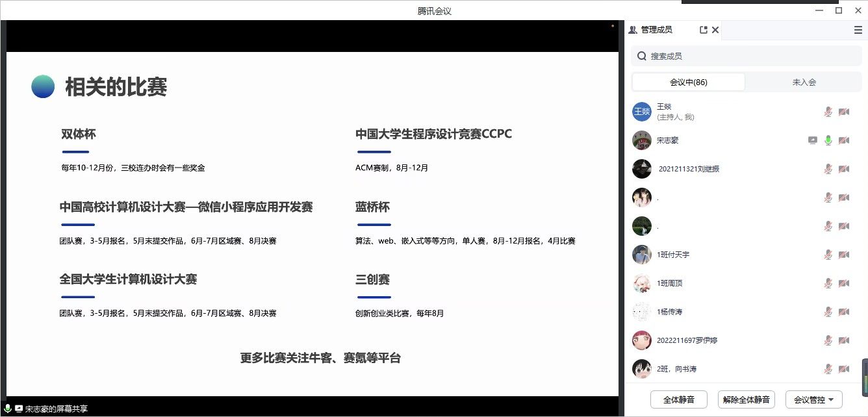This screenshot has height=417, width=868.
Task: Click the camera icon for 1班付天宇
Action: [844, 255]
